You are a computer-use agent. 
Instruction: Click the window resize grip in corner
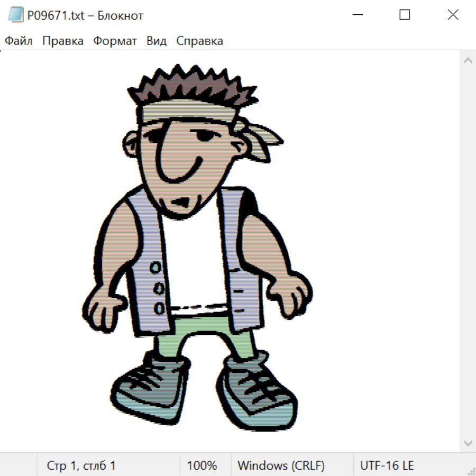pos(471,471)
